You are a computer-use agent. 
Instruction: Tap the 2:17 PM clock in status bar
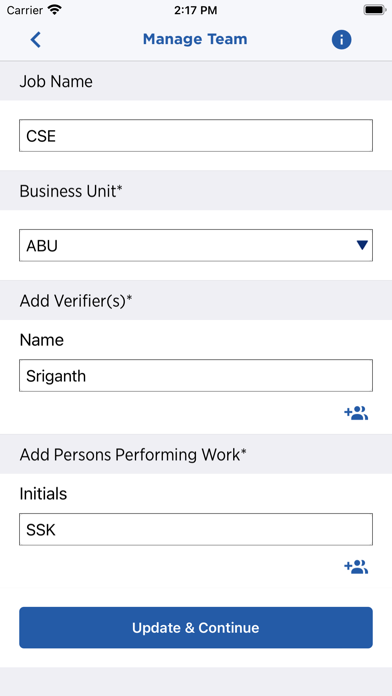coord(195,10)
